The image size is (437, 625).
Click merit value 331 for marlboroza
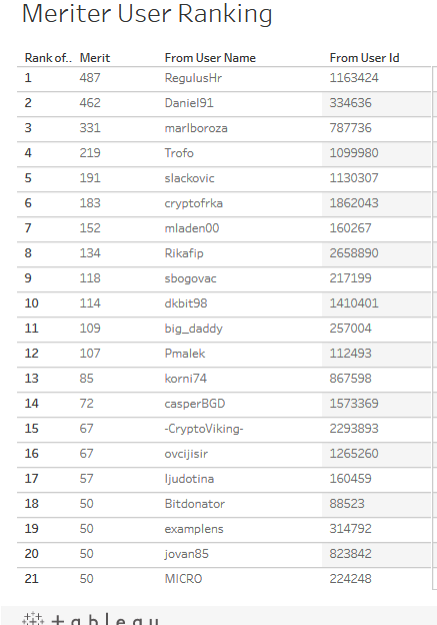click(x=90, y=128)
